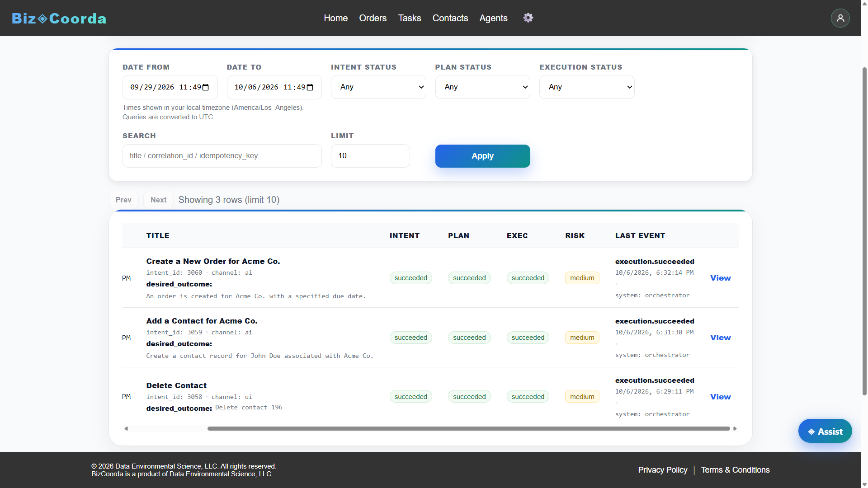Click the exec succeeded badge for Add a Contact
This screenshot has width=868, height=488.
coord(528,338)
